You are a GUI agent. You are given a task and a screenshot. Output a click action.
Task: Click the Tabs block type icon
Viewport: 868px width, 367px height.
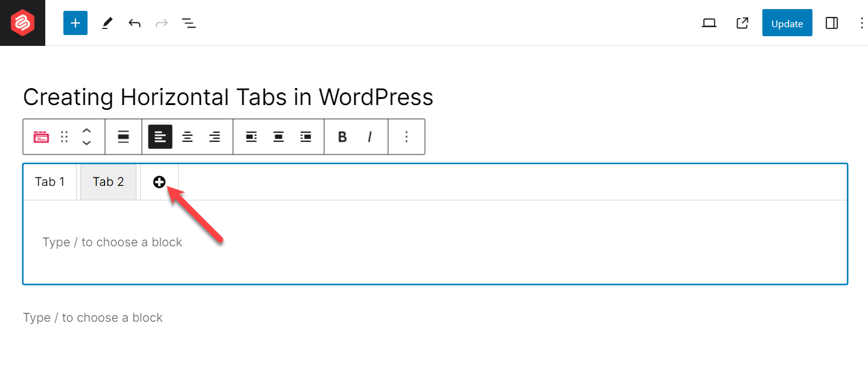(x=41, y=137)
